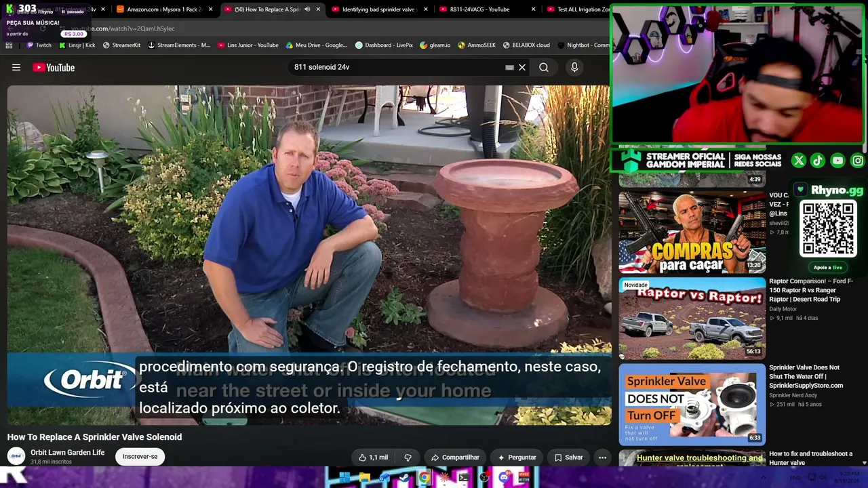The height and width of the screenshot is (488, 868).
Task: Open File Explorer from the taskbar
Action: pyautogui.click(x=364, y=478)
